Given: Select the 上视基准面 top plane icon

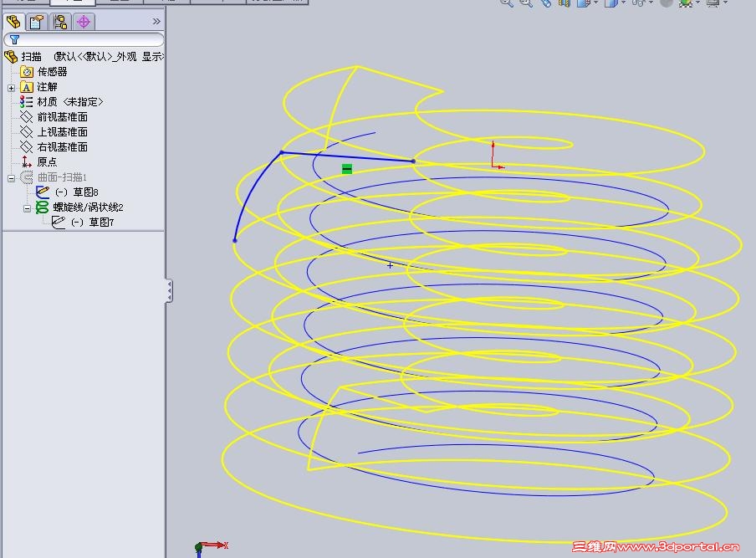Looking at the screenshot, I should [26, 131].
